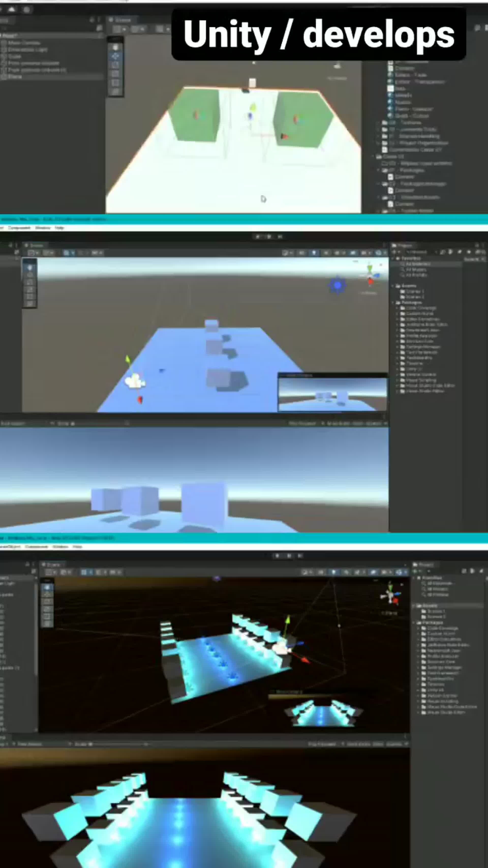This screenshot has height=868, width=488.
Task: Select the Rect tool in middle editor
Action: [x=30, y=296]
